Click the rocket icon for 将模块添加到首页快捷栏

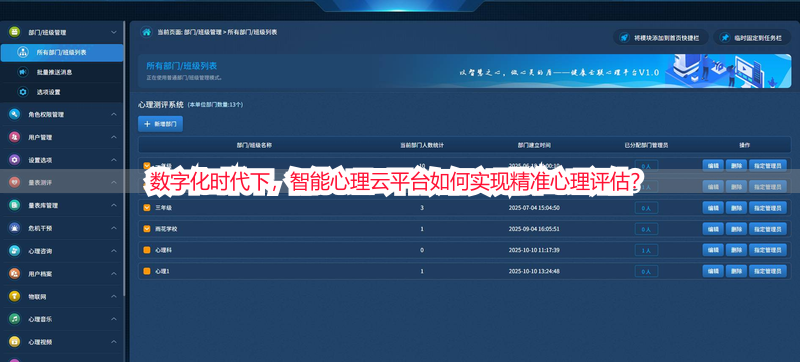(623, 38)
